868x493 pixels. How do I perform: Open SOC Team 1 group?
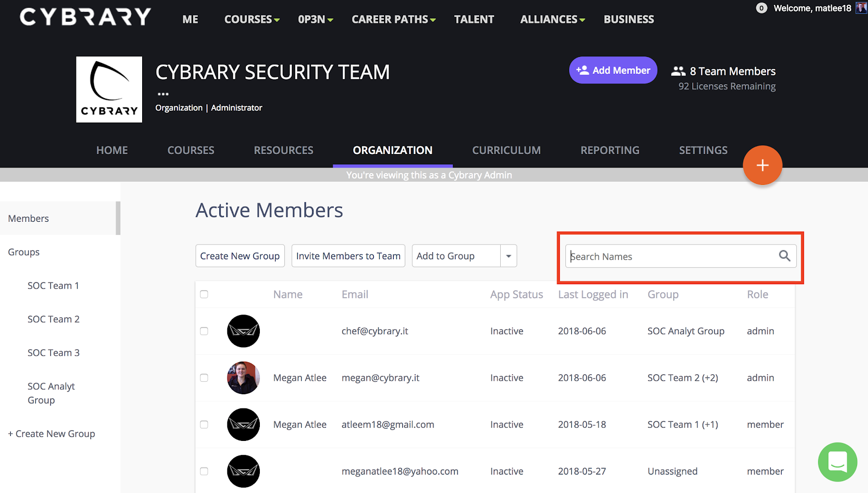pyautogui.click(x=53, y=286)
